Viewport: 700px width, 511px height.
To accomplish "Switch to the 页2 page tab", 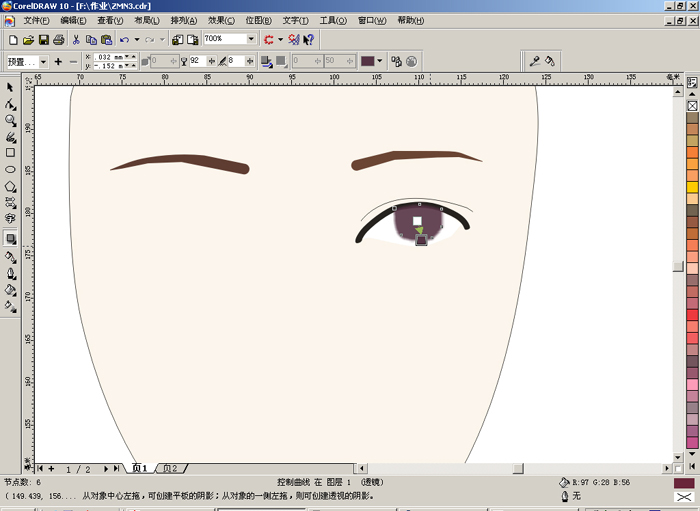I will (171, 468).
